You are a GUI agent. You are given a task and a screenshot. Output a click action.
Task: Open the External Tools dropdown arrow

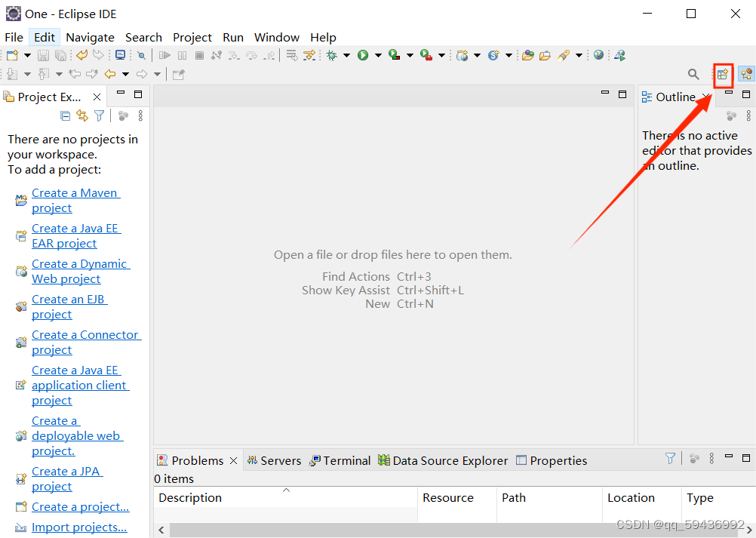(x=441, y=55)
